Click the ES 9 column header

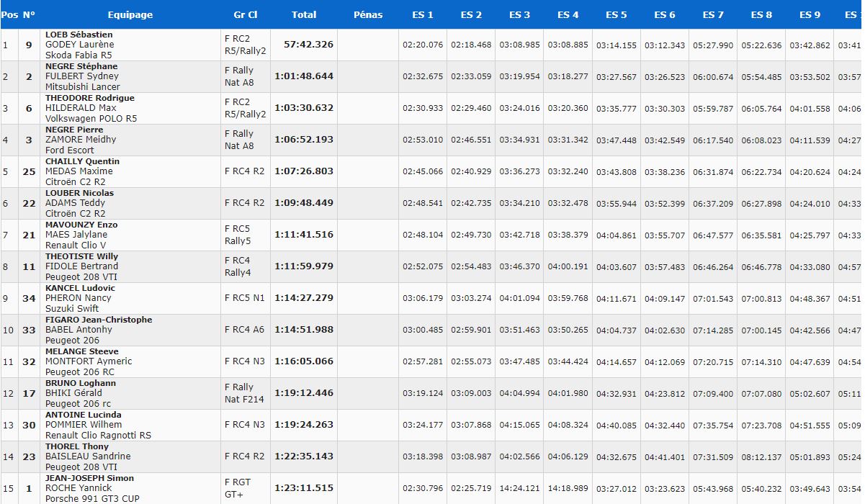point(810,14)
